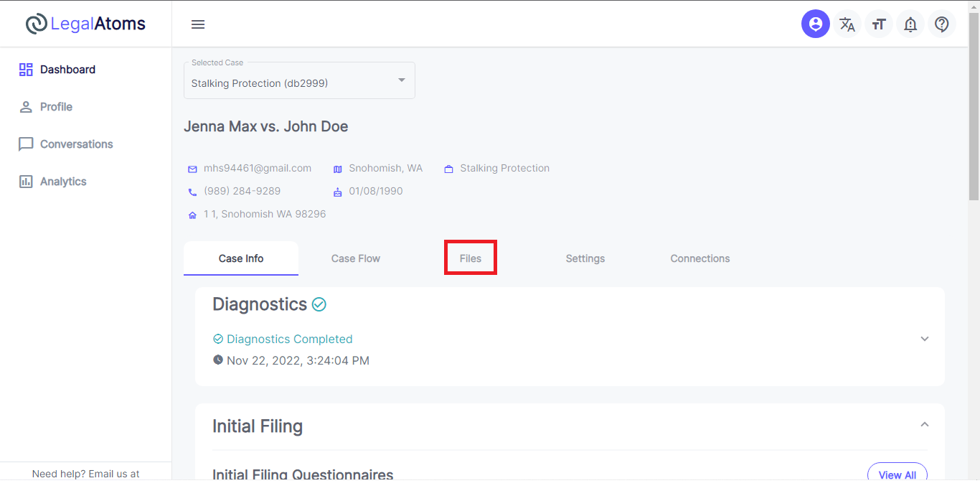Click the Jenna Max vs. John Doe title

coord(266,126)
